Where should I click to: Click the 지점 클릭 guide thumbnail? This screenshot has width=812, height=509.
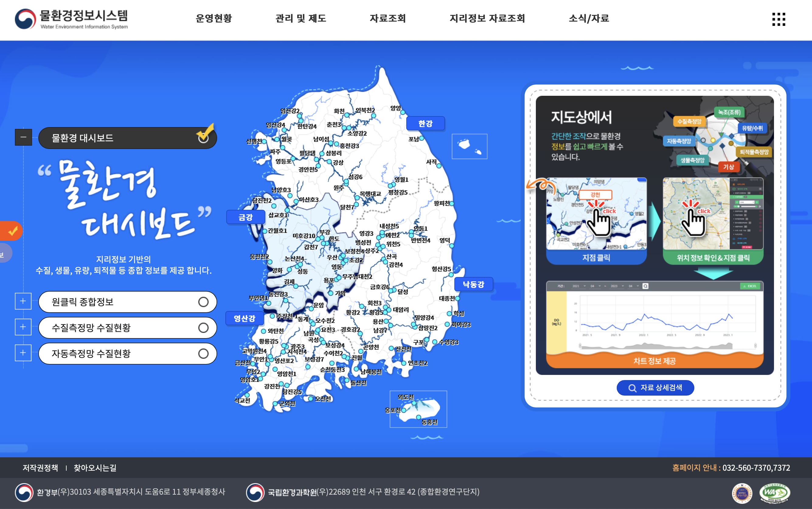coord(596,221)
